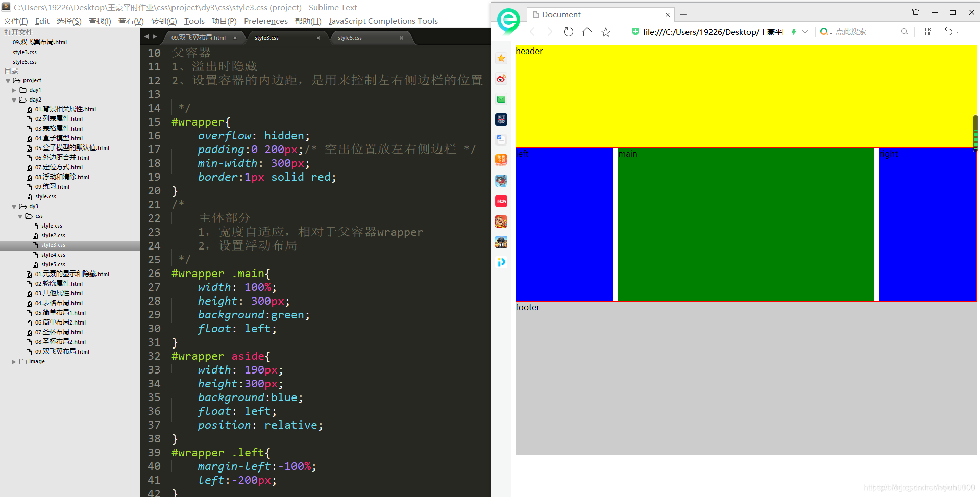Open the Preferences menu
Image resolution: width=980 pixels, height=497 pixels.
coord(266,21)
